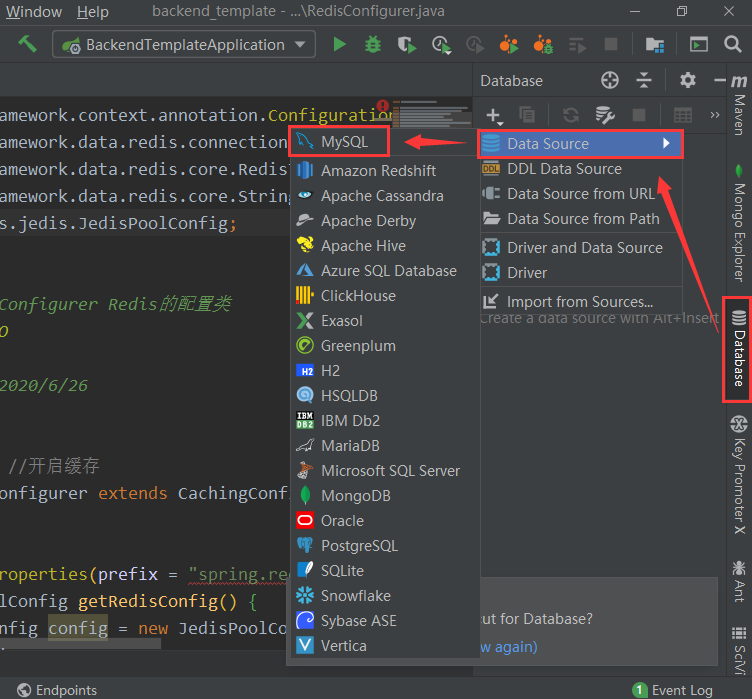Click the duplicate icon in Database toolbar
Image resolution: width=752 pixels, height=699 pixels.
click(527, 115)
